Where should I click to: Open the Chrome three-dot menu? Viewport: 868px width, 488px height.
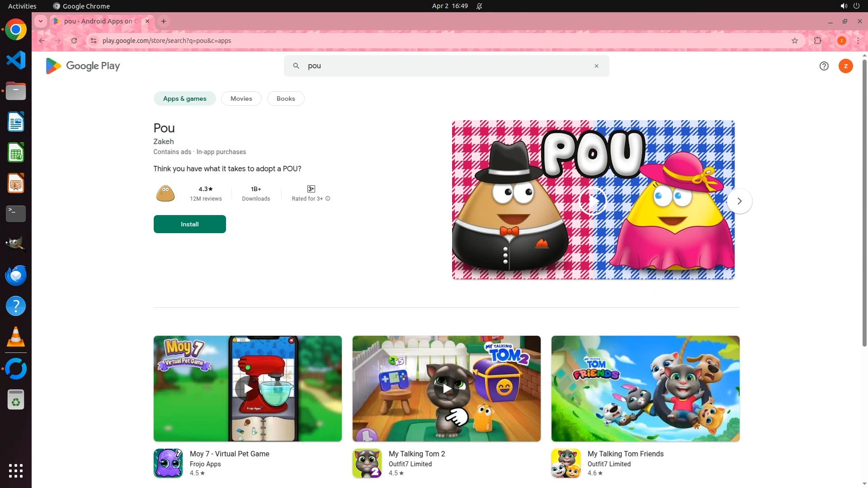coord(858,41)
